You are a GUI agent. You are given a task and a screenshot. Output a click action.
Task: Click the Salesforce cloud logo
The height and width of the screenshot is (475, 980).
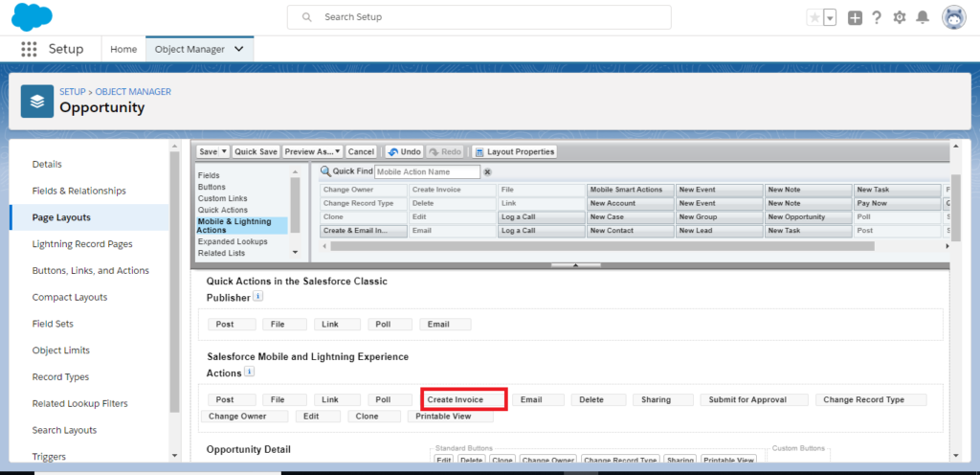(32, 17)
